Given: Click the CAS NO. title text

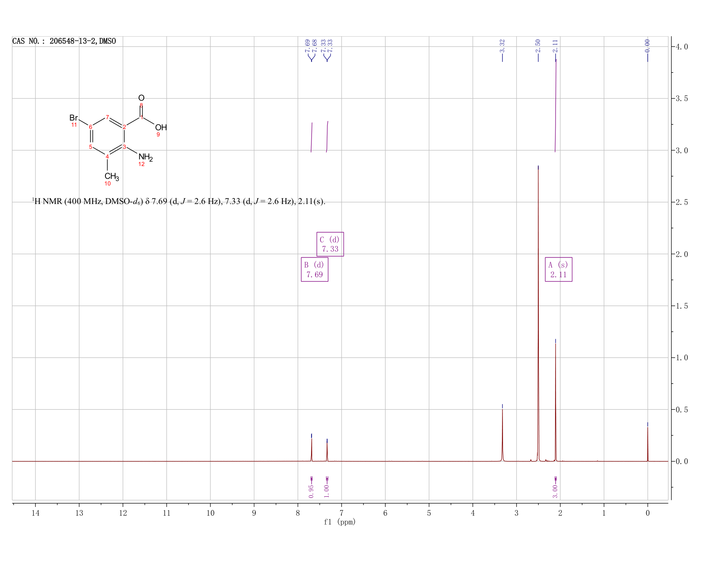Looking at the screenshot, I should pyautogui.click(x=64, y=41).
